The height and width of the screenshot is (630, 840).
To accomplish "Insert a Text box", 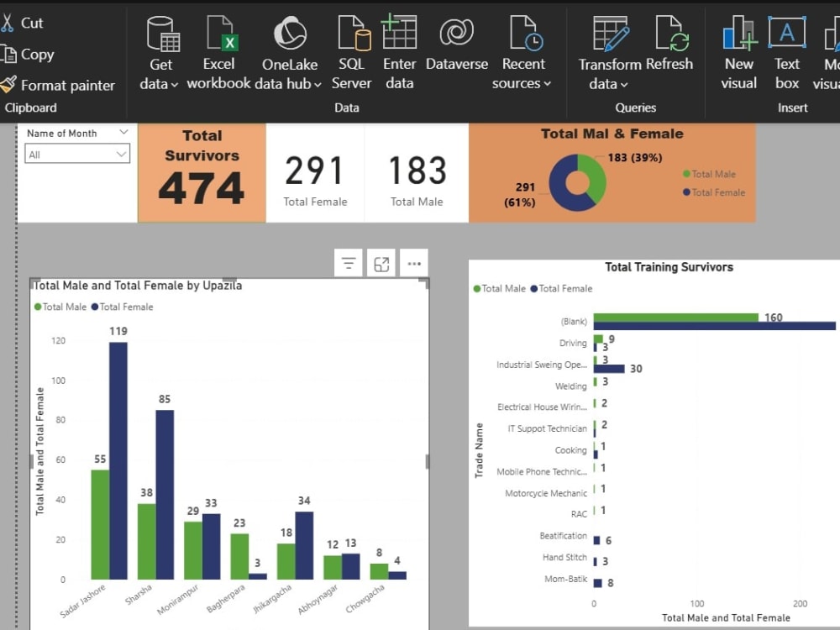I will pyautogui.click(x=787, y=53).
